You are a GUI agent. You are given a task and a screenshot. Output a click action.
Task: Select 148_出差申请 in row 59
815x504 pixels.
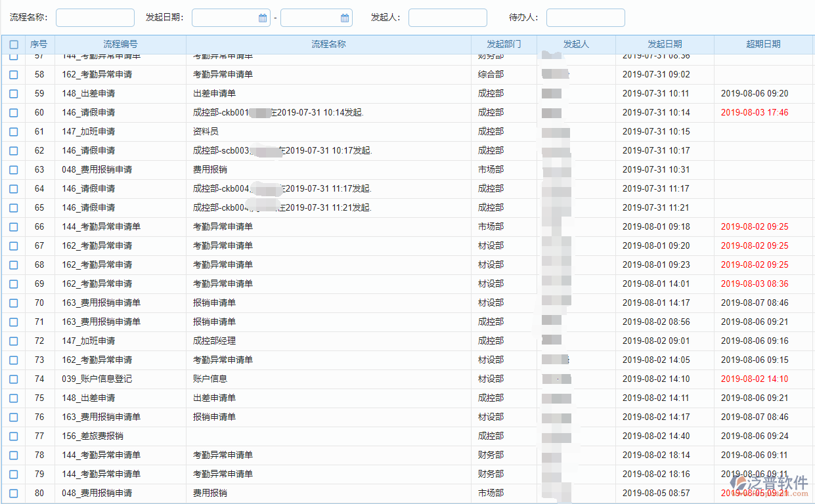coord(89,94)
